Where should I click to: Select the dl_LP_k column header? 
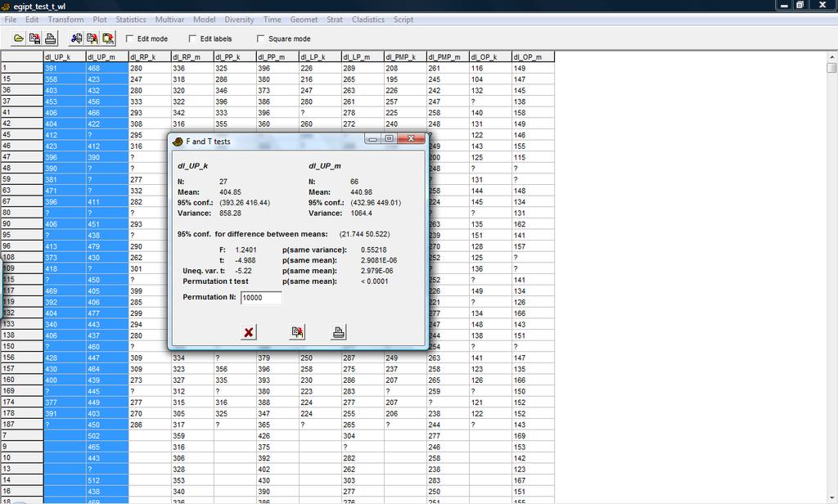(x=321, y=56)
